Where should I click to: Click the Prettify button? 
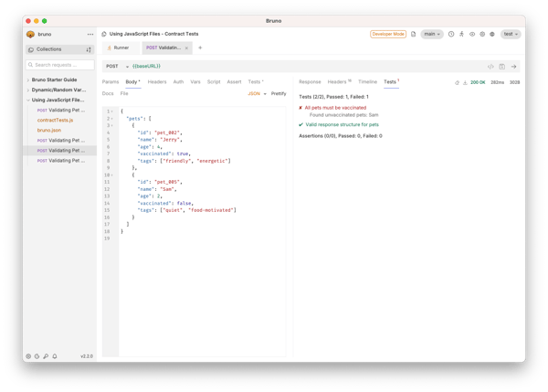(279, 94)
